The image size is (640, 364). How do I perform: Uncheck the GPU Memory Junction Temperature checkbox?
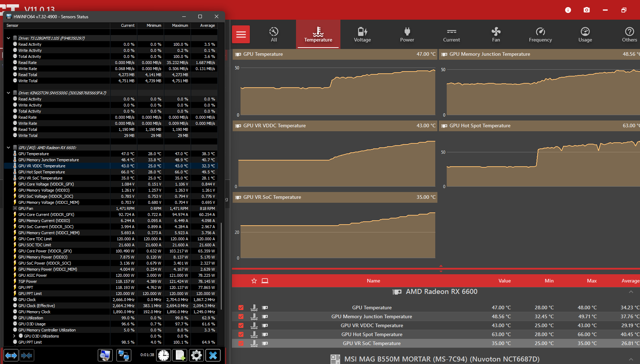241,316
